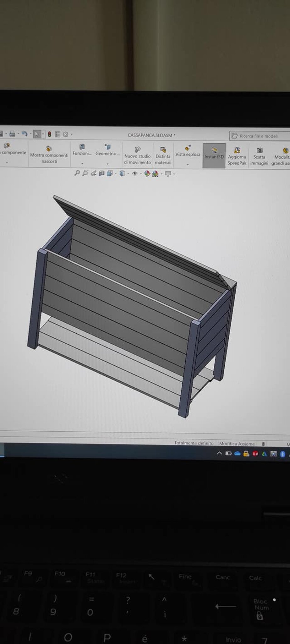Click the Section View icon

tap(101, 173)
